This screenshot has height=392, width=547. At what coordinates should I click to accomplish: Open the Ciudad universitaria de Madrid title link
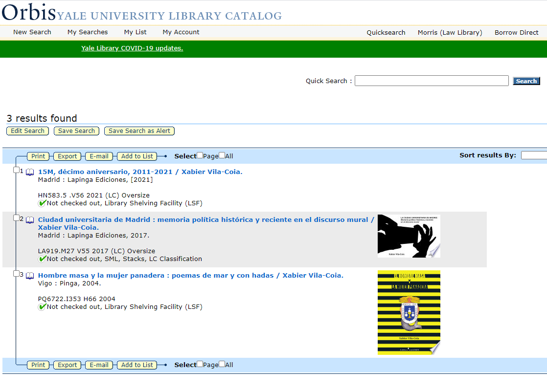(206, 224)
